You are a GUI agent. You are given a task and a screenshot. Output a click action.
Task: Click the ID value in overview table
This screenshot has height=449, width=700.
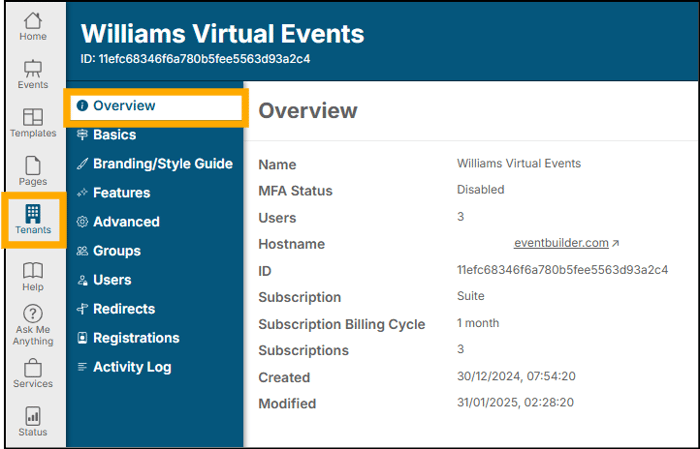point(562,270)
